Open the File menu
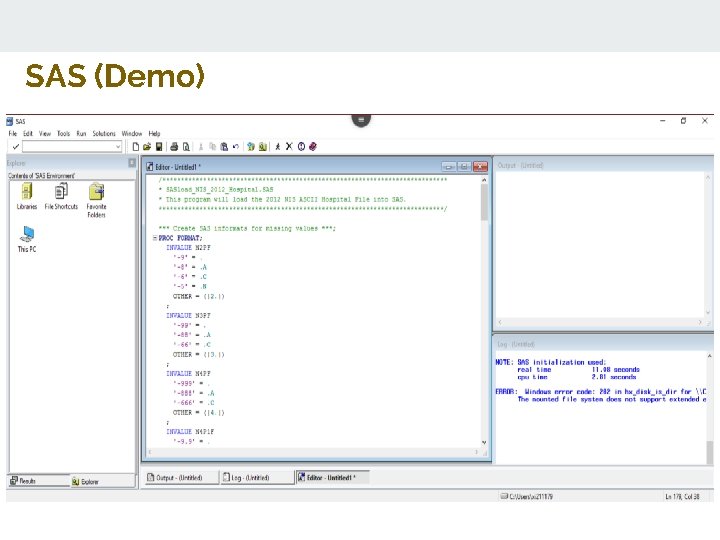Viewport: 720px width, 540px height. (12, 134)
